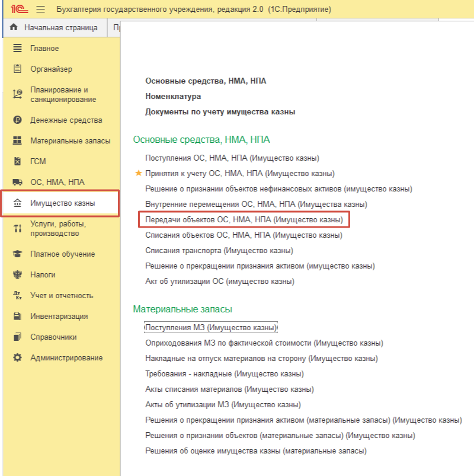Click the Администрирование gear icon
The height and width of the screenshot is (476, 474).
tap(17, 357)
